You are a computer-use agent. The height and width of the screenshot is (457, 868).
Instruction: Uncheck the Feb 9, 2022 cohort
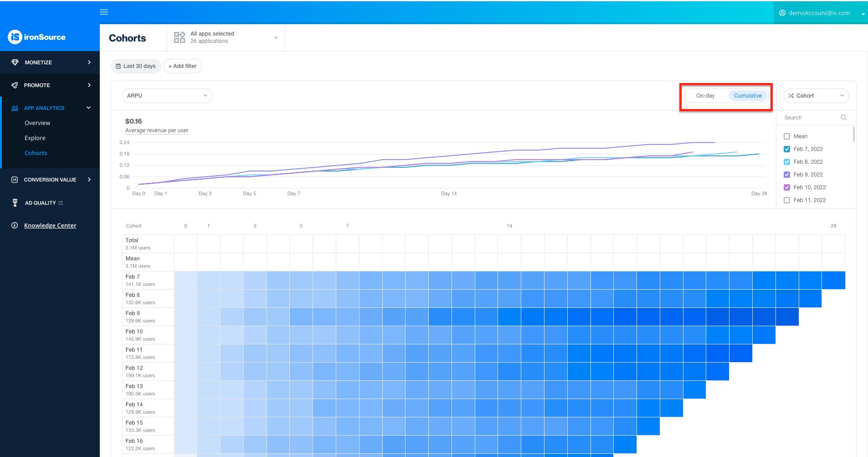pyautogui.click(x=787, y=175)
